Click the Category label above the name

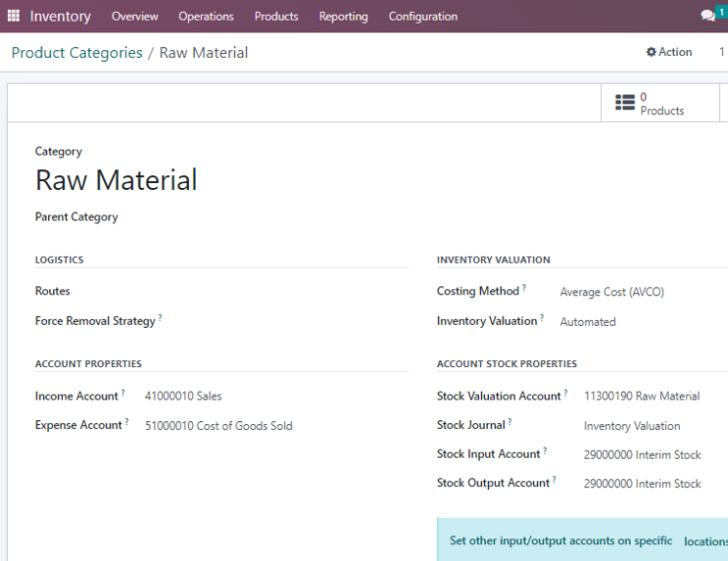[58, 152]
